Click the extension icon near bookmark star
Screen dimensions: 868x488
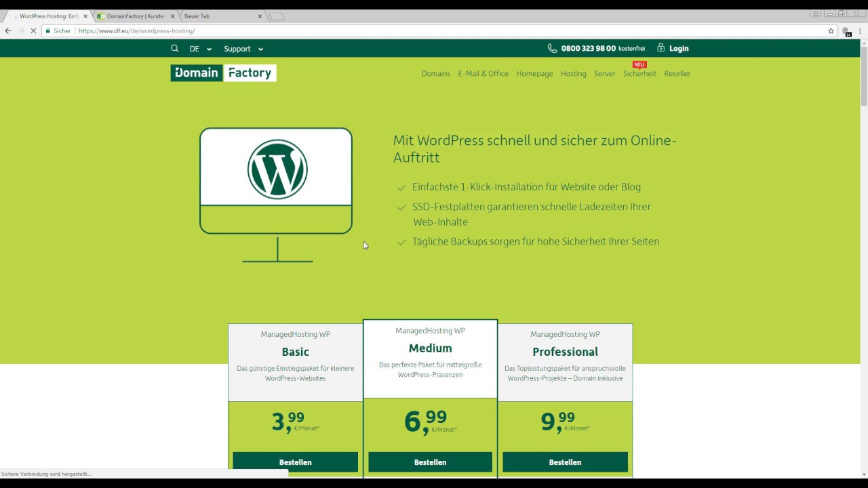[846, 31]
